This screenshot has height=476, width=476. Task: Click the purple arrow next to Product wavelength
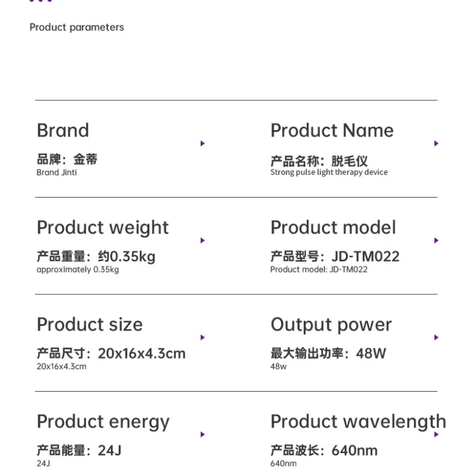tap(436, 434)
